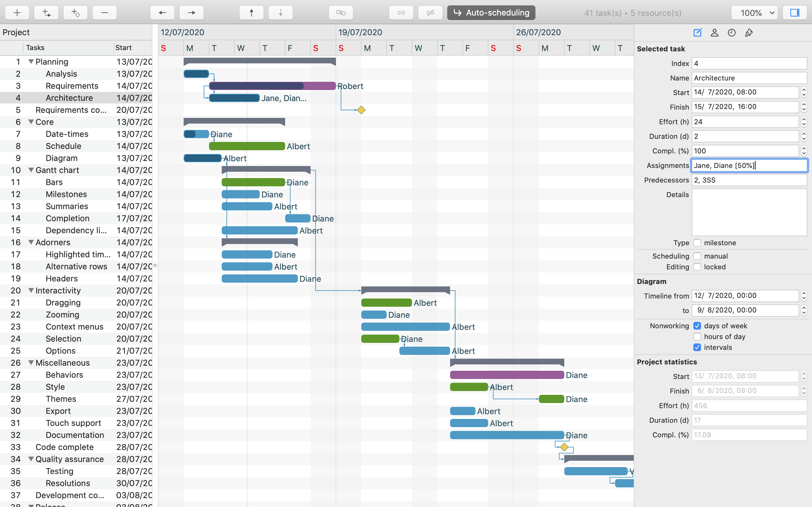Viewport: 812px width, 507px height.
Task: Click the remove task minus button
Action: pyautogui.click(x=105, y=13)
